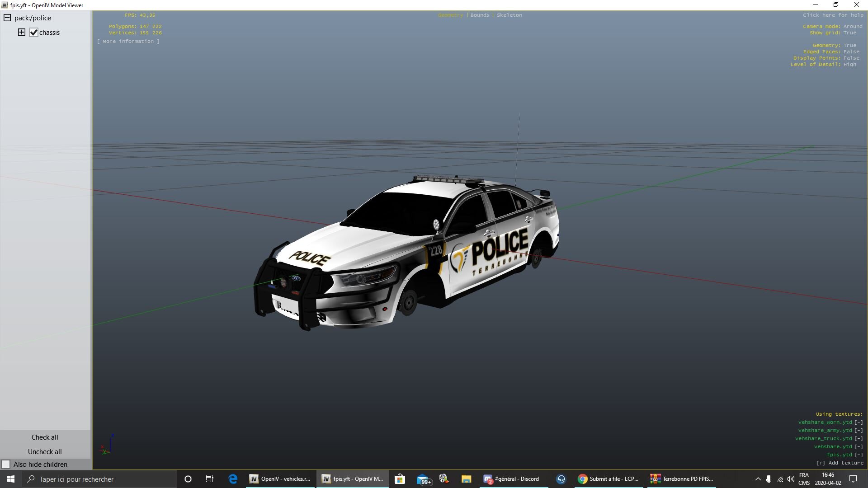The height and width of the screenshot is (488, 868).
Task: Expand the More information section
Action: [x=128, y=41]
